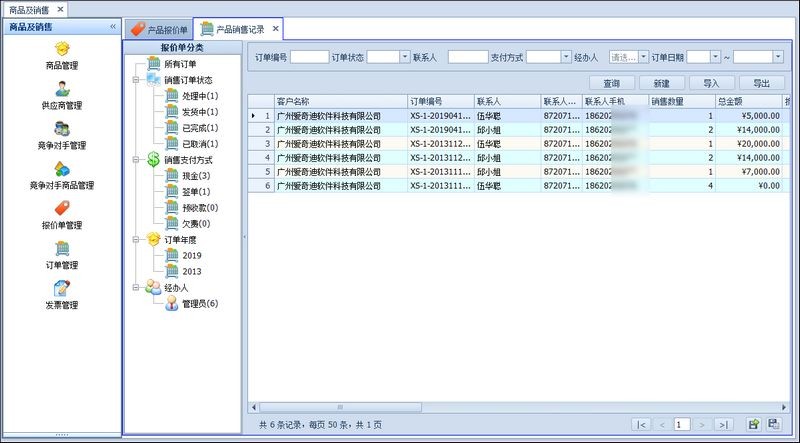Viewport: 800px width, 443px height.
Task: Click scrollbar right arrow of grid
Action: 784,407
